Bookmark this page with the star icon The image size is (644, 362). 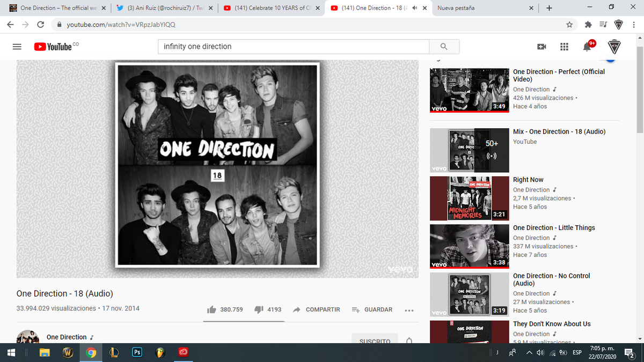click(569, 25)
